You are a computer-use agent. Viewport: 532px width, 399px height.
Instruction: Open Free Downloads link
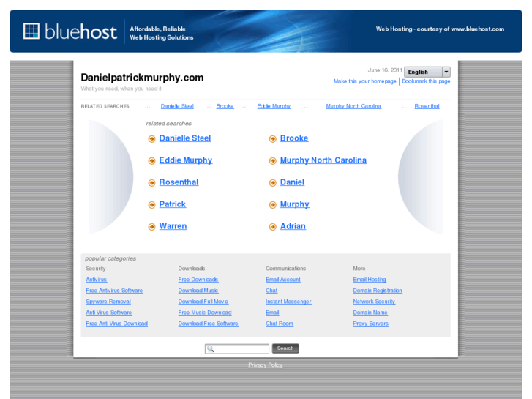coord(198,280)
